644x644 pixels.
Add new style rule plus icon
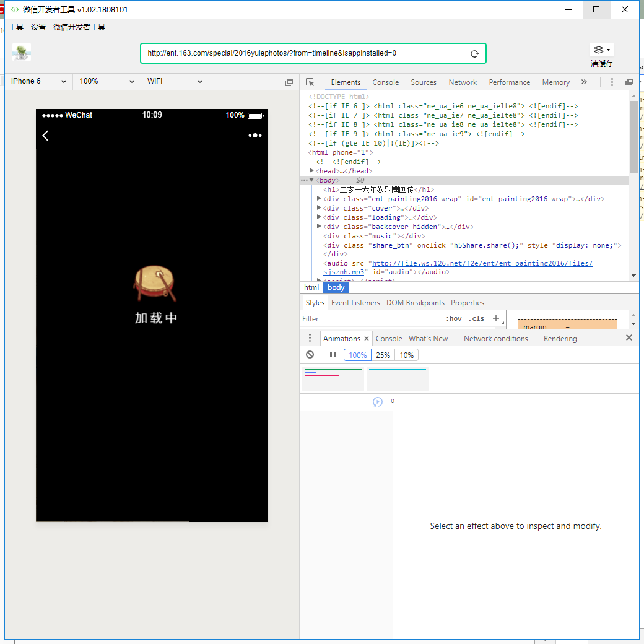tap(496, 318)
